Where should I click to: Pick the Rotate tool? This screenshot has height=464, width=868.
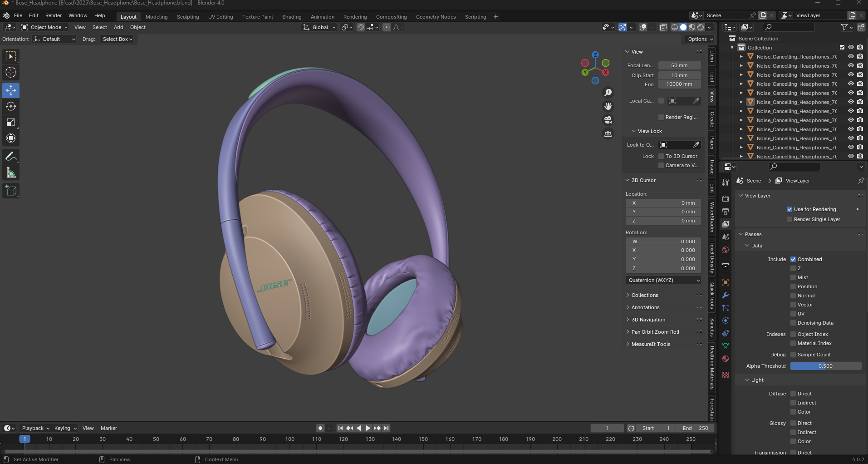(11, 106)
